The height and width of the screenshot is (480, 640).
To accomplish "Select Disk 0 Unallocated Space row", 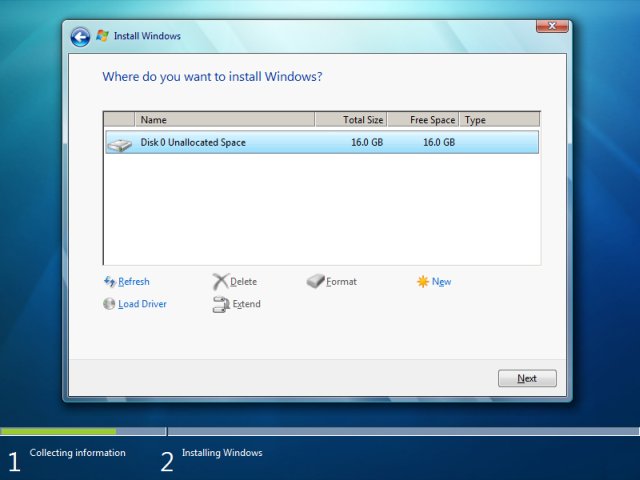I will [x=322, y=142].
